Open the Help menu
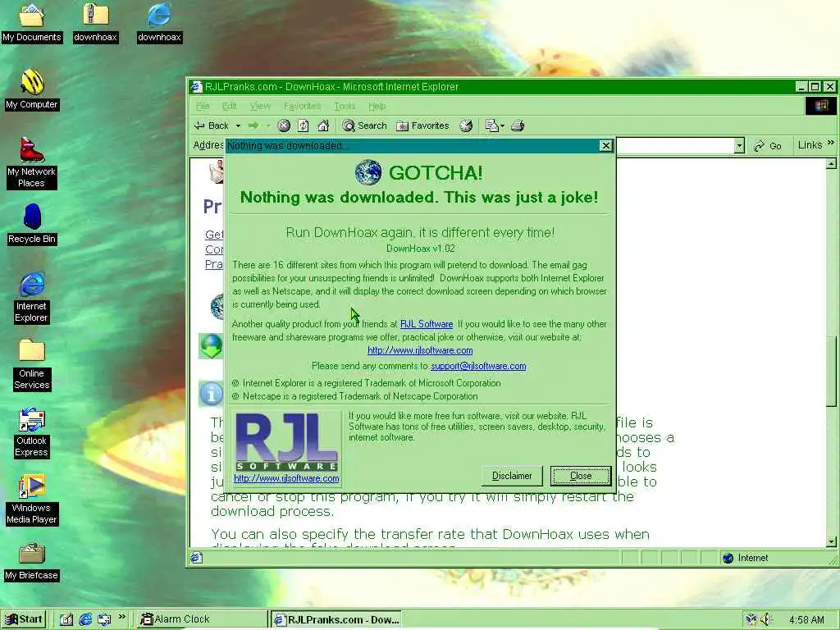 coord(377,106)
